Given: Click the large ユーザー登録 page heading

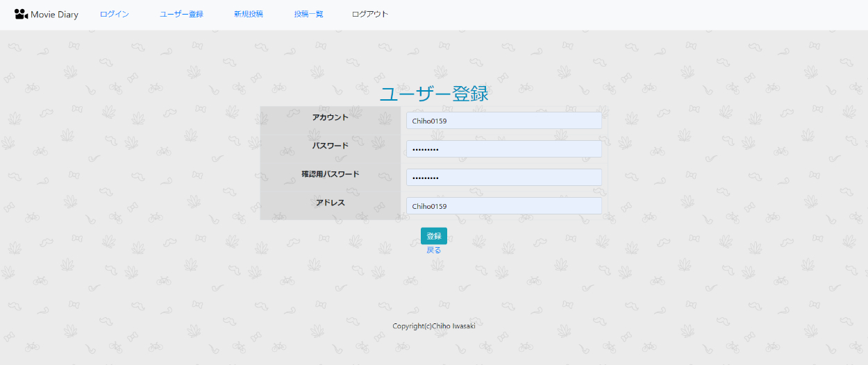Looking at the screenshot, I should click(434, 94).
